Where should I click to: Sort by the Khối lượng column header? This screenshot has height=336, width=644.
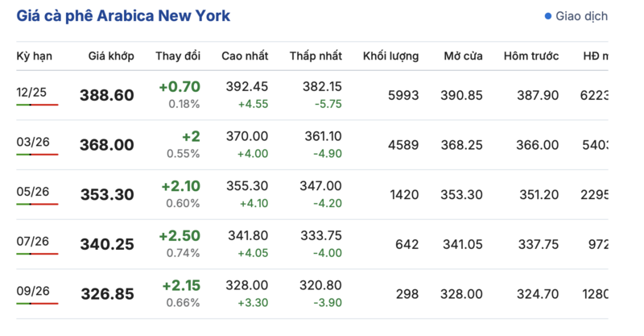390,56
